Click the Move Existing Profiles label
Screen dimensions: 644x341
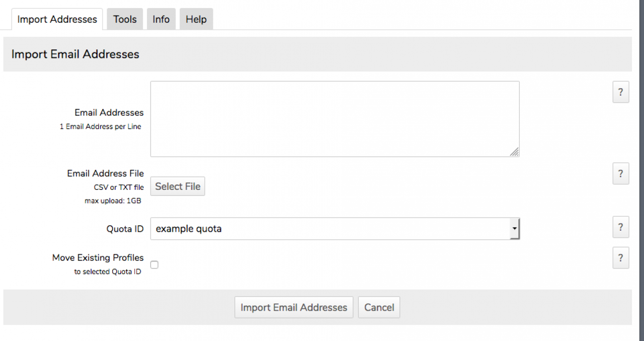[x=98, y=257]
